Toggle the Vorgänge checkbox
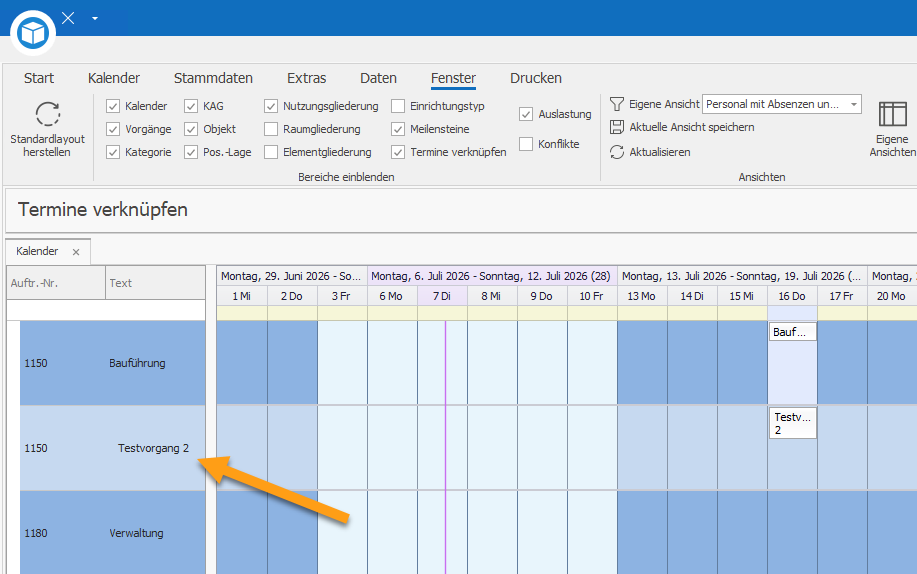This screenshot has width=917, height=574. [x=113, y=129]
